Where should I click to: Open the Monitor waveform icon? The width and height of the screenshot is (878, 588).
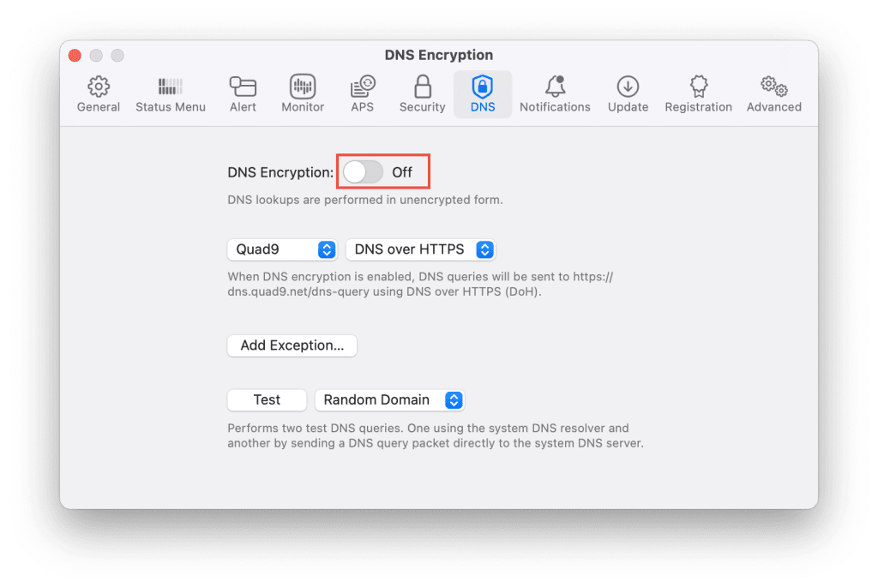[x=303, y=87]
